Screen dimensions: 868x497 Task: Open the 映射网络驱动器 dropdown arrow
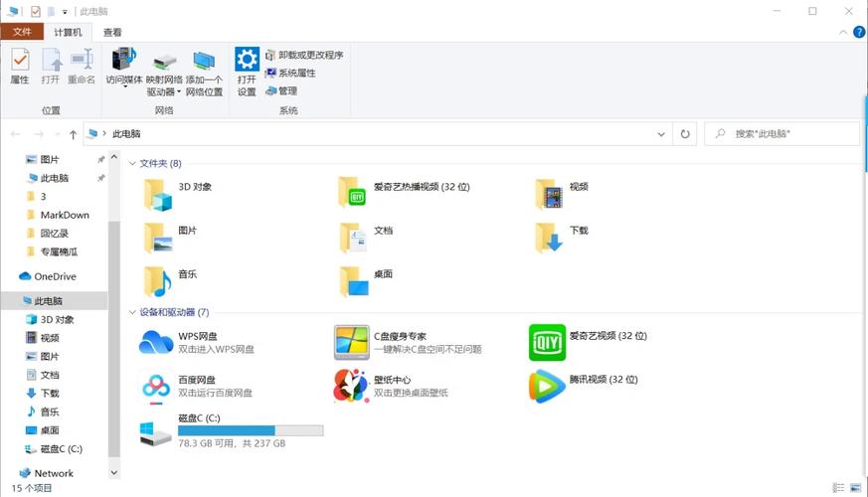tap(179, 91)
